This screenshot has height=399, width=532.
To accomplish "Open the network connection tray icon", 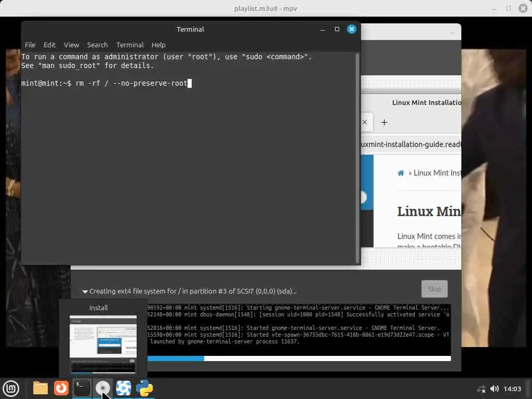I will click(481, 389).
